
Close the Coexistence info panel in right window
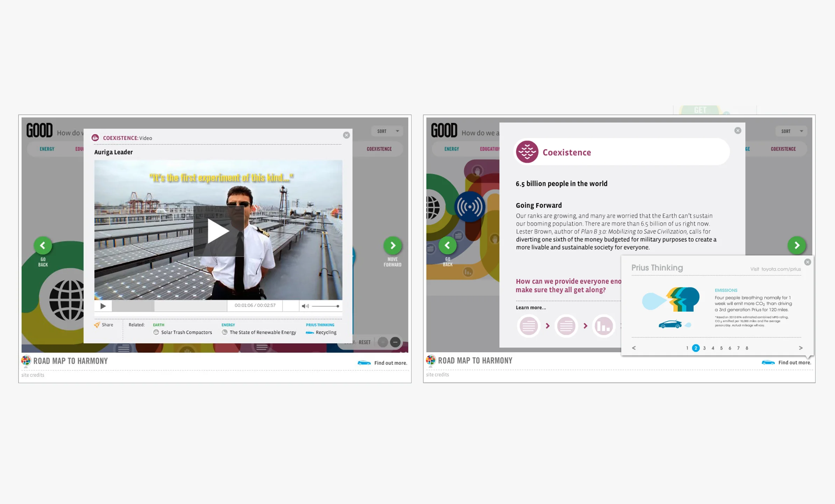(x=738, y=130)
